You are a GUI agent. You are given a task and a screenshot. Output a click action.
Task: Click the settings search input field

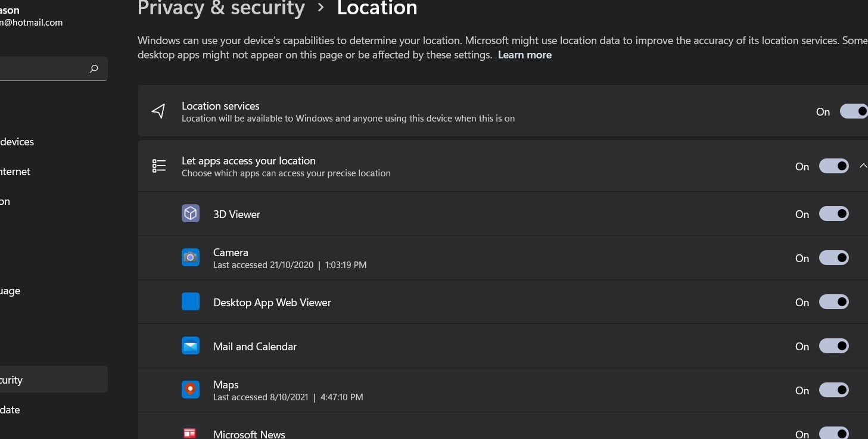point(54,69)
